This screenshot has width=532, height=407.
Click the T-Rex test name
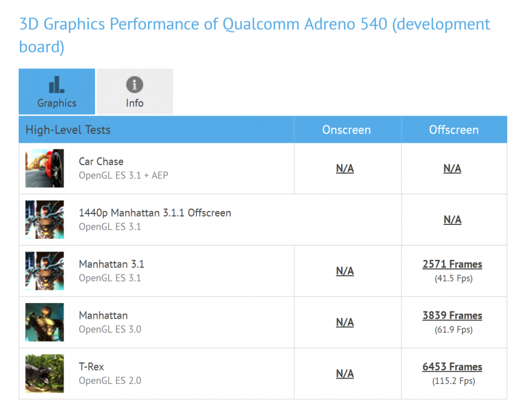click(x=91, y=366)
